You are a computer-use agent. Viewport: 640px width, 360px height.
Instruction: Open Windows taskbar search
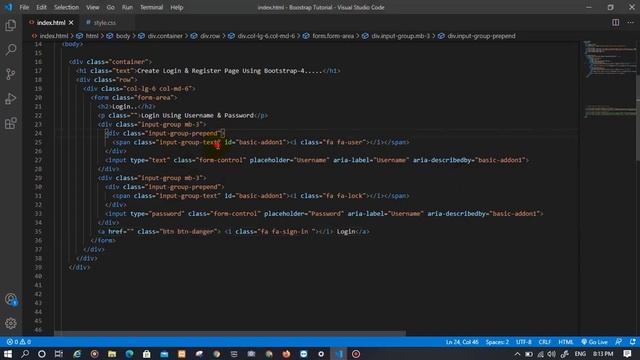point(25,354)
